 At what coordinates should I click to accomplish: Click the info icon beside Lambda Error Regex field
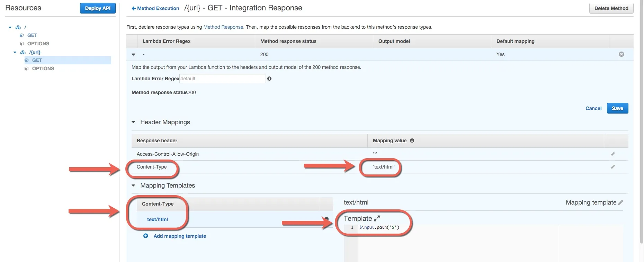[269, 79]
